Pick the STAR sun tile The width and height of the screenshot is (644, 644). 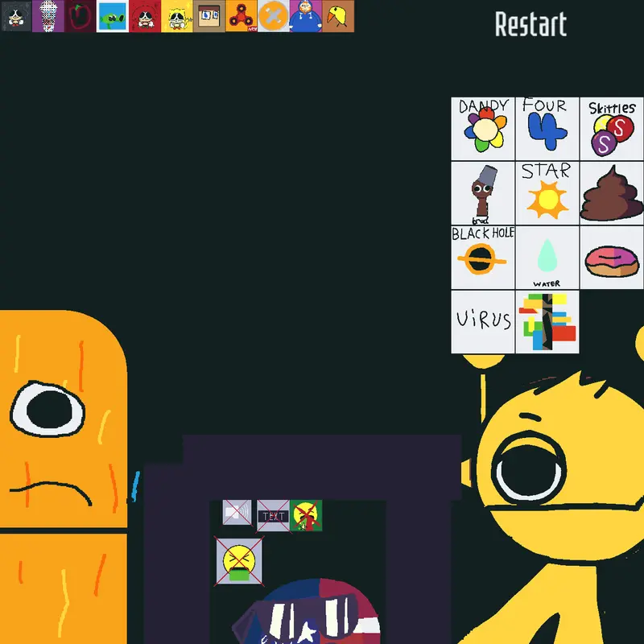pos(547,193)
